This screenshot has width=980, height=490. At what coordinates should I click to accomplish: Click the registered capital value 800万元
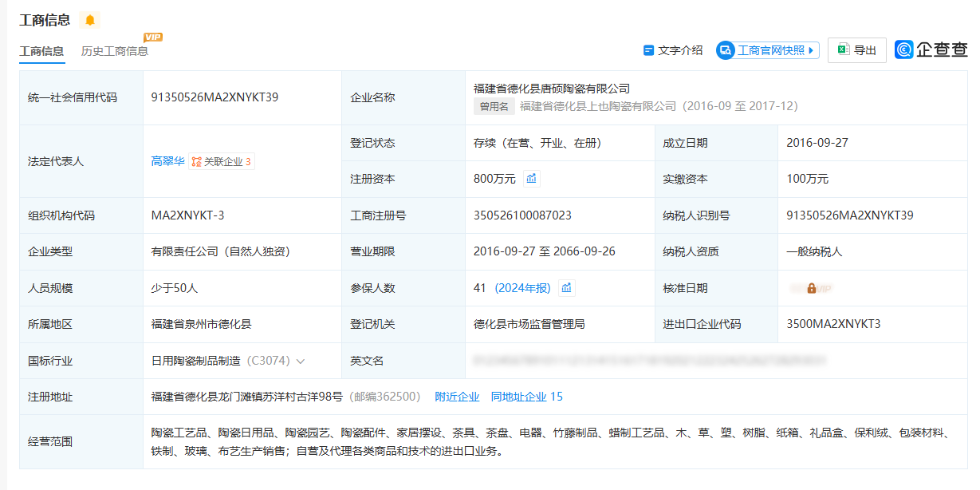pos(494,179)
